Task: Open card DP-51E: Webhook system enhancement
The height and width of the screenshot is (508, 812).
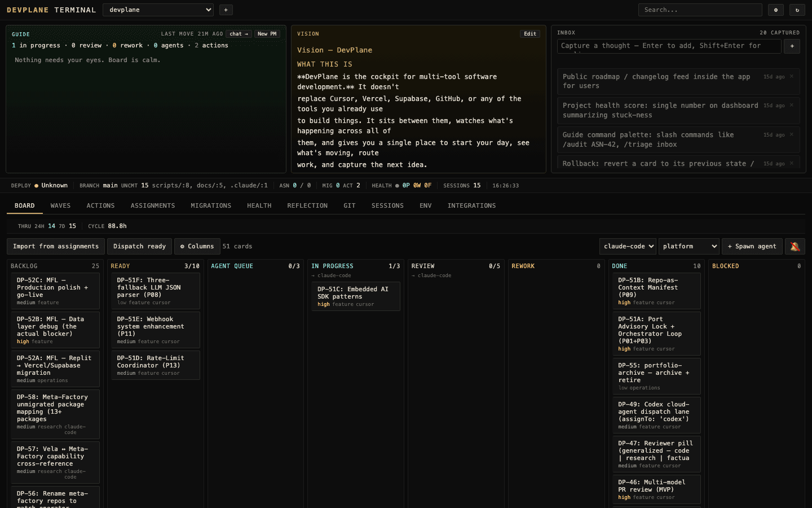Action: pos(156,330)
